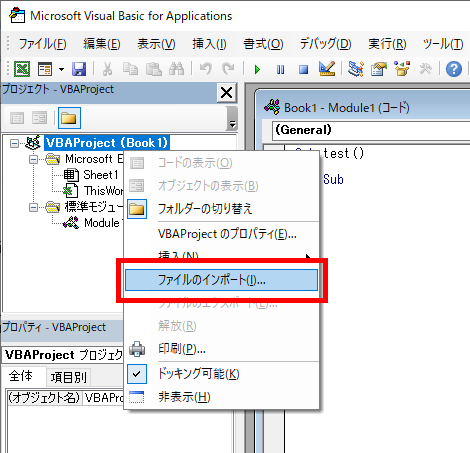Image resolution: width=470 pixels, height=453 pixels.
Task: Select ThisWorkbook in project tree
Action: 103,191
